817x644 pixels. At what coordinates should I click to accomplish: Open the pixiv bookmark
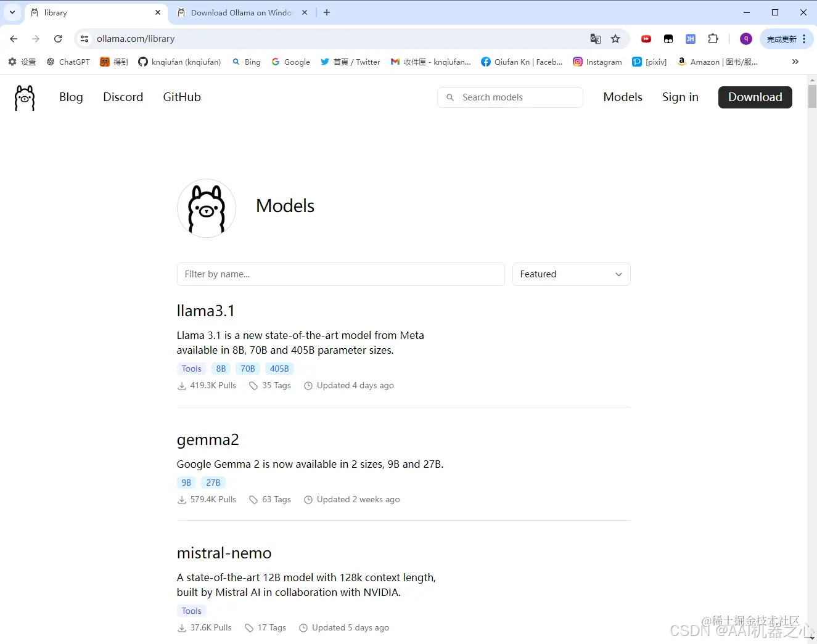(x=649, y=62)
